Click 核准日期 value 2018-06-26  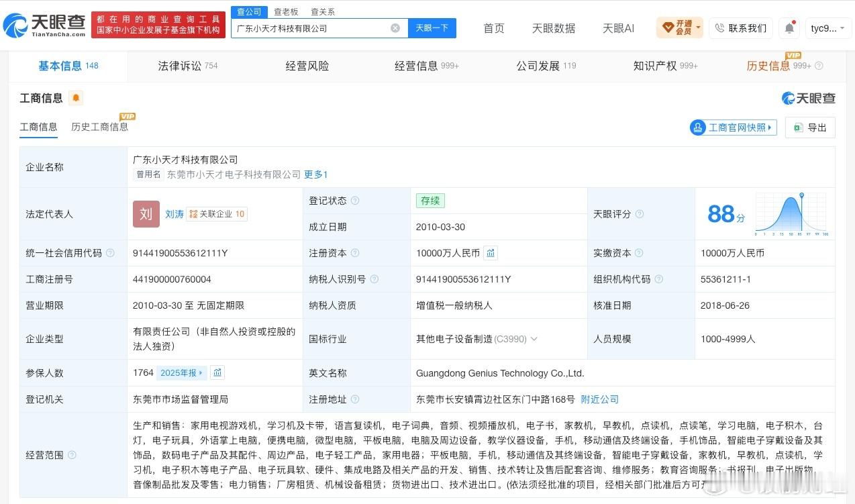(x=725, y=305)
